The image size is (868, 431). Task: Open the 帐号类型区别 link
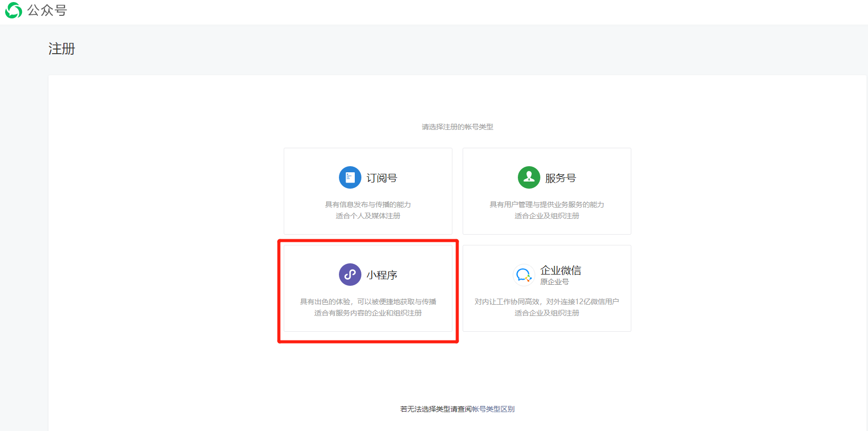[x=493, y=409]
